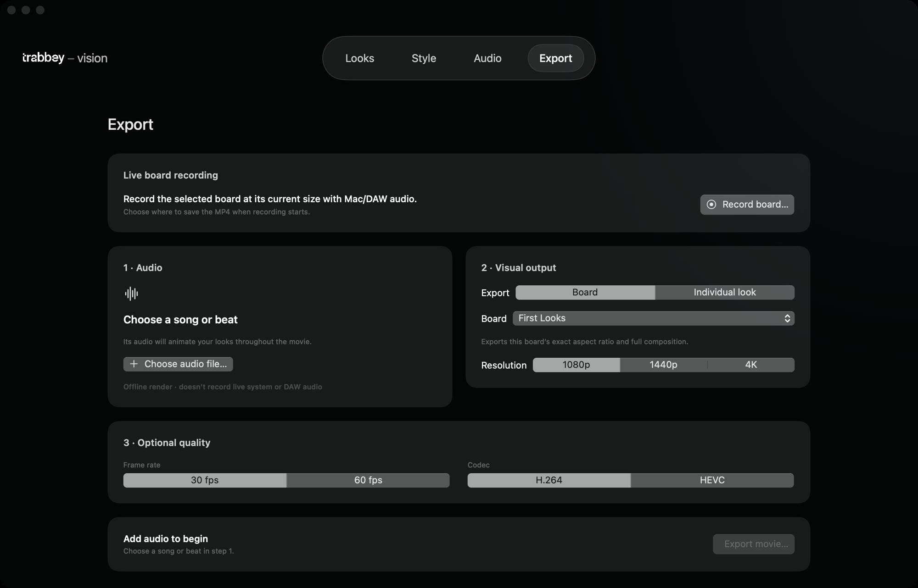
Task: Go to the Audio tab
Action: click(x=487, y=58)
